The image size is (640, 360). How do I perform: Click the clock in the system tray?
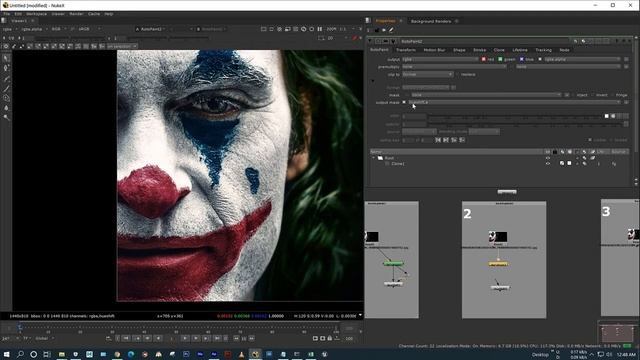point(626,355)
